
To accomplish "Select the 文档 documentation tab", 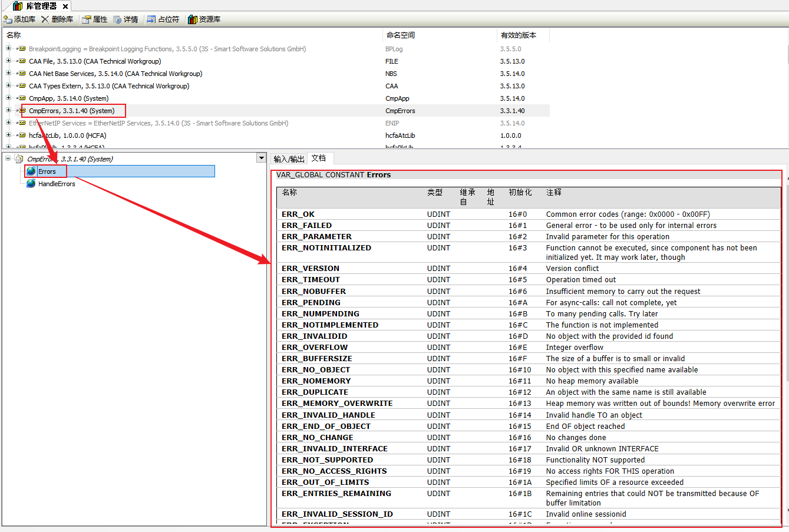I will [x=319, y=158].
